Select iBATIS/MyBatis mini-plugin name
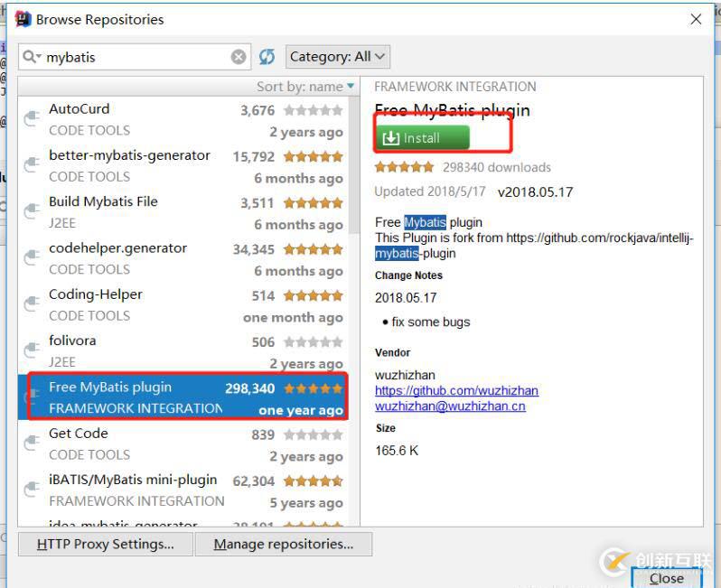 click(x=133, y=480)
